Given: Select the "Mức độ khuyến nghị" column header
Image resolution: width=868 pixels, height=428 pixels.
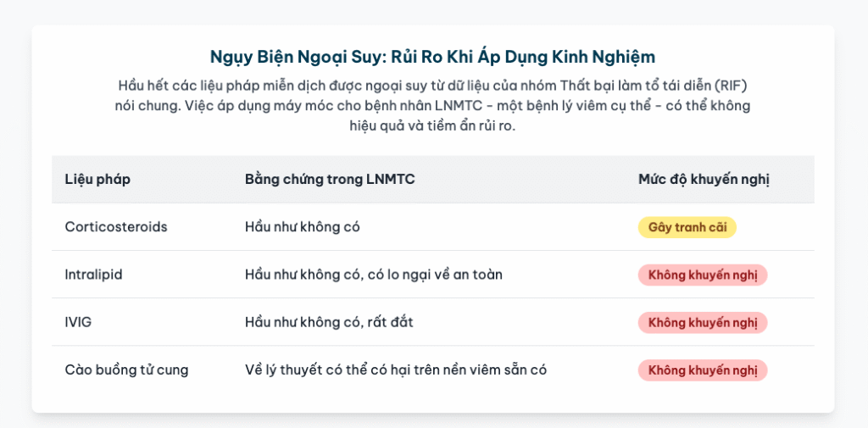Looking at the screenshot, I should click(x=704, y=179).
